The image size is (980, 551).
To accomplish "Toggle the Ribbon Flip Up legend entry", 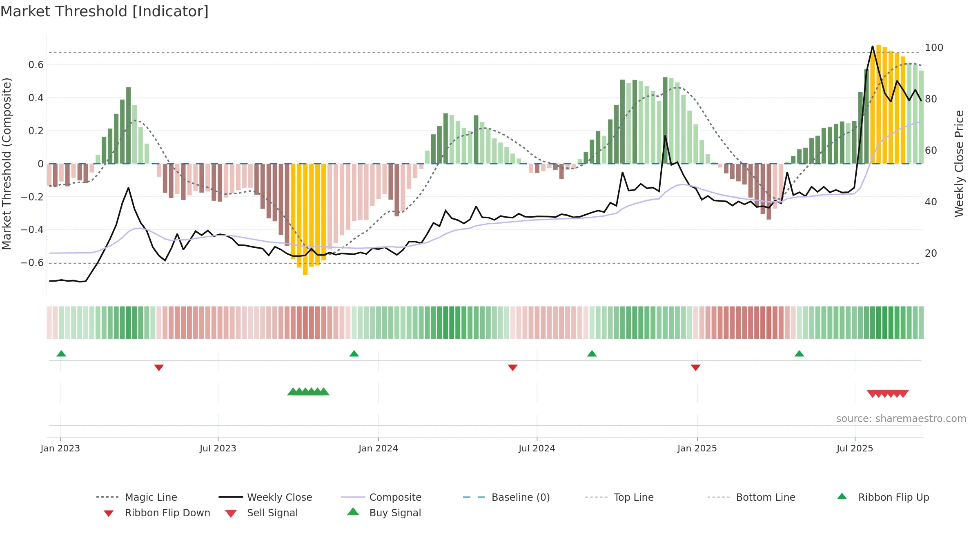I will pyautogui.click(x=883, y=497).
